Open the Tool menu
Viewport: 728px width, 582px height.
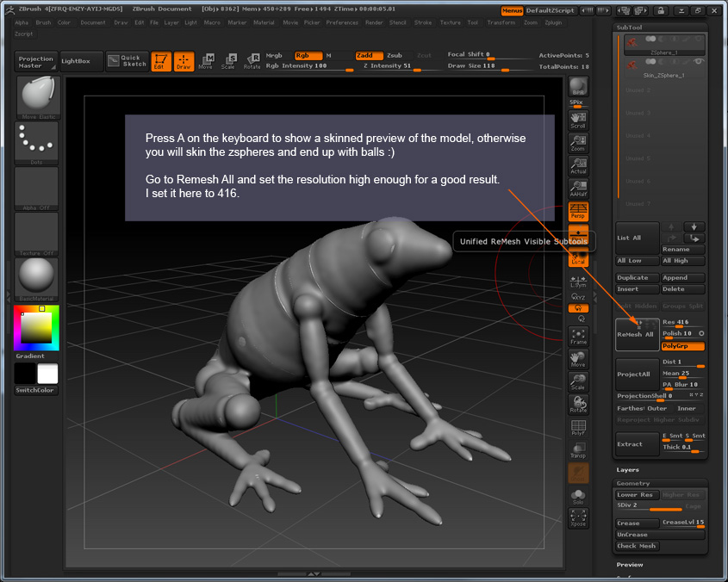pyautogui.click(x=473, y=22)
